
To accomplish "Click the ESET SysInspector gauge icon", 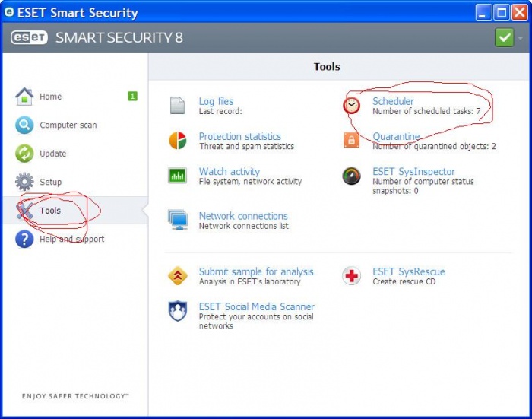I will click(351, 176).
